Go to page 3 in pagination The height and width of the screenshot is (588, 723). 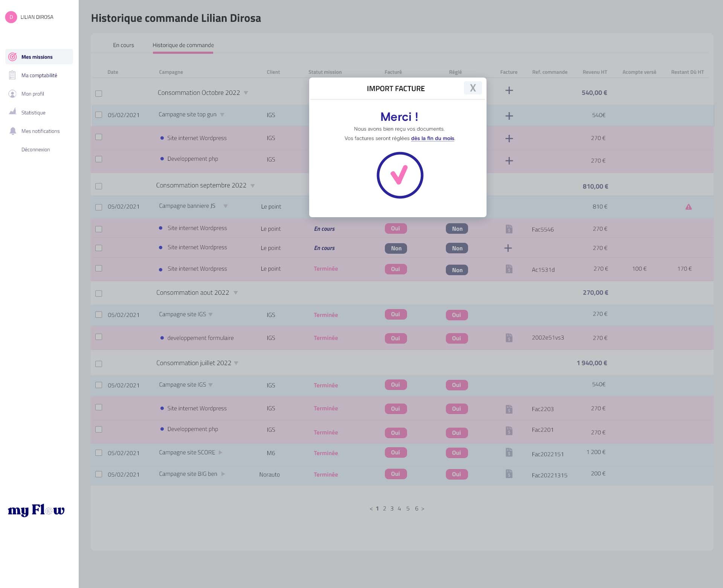[x=392, y=509]
